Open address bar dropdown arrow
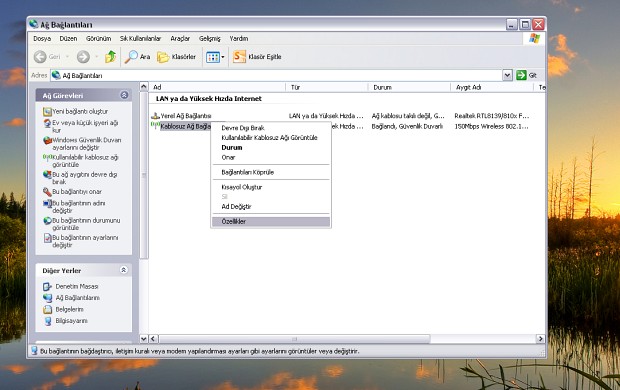Viewport: 620px width, 390px height. pyautogui.click(x=507, y=75)
